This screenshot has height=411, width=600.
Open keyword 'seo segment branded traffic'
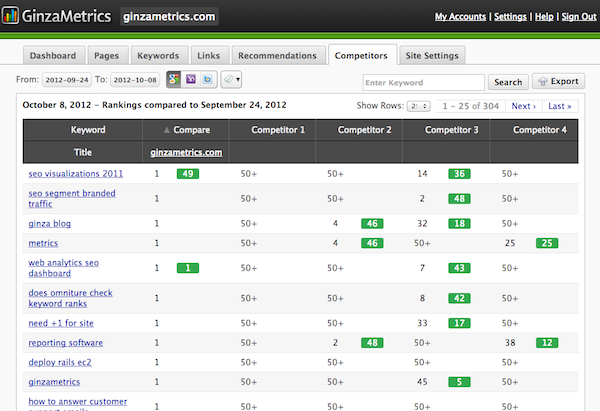[x=72, y=199]
